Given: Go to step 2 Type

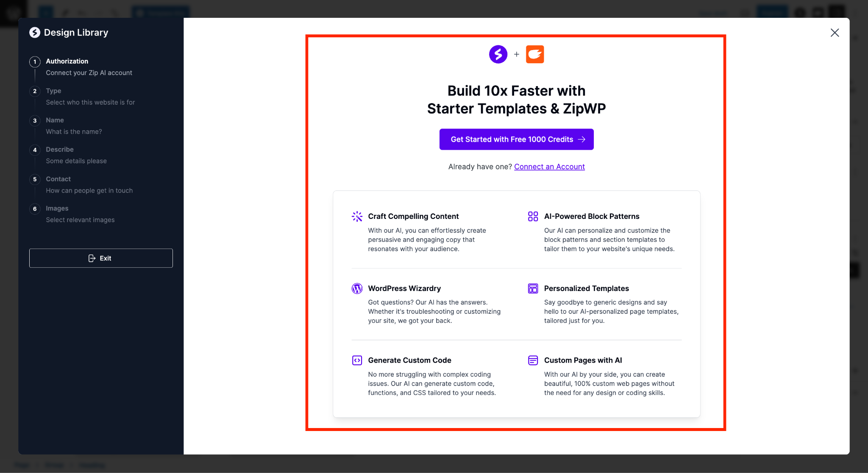Looking at the screenshot, I should click(x=53, y=91).
